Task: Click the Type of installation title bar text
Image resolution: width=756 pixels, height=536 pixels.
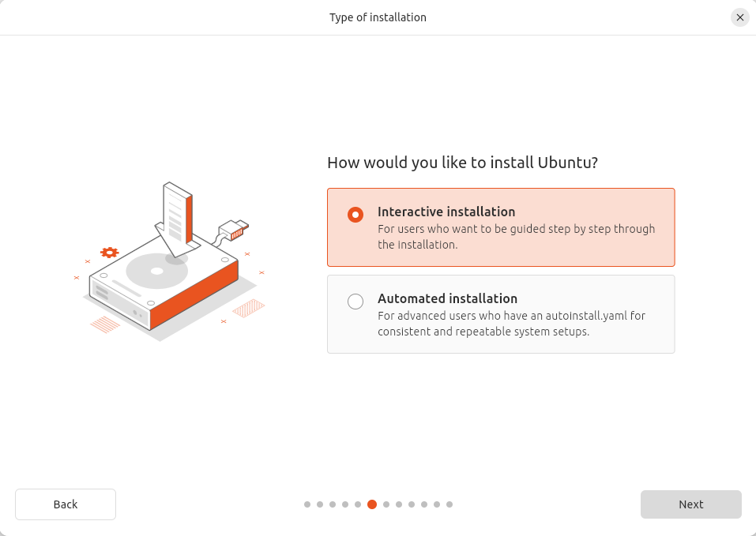Action: click(x=378, y=17)
